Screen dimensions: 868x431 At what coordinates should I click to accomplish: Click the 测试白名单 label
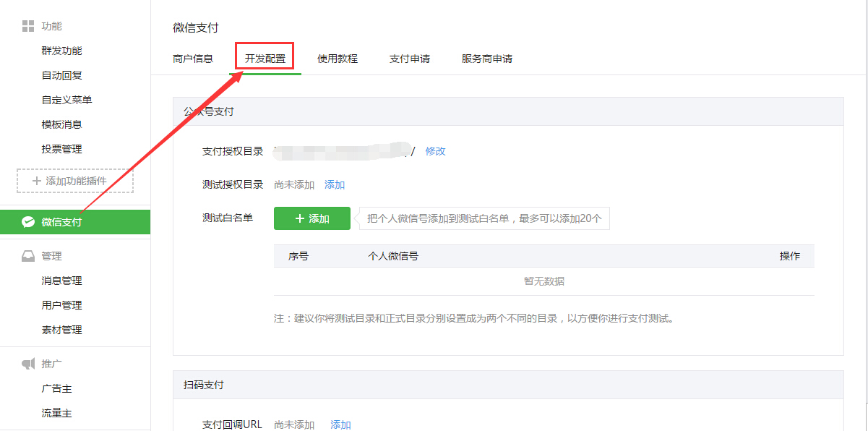[228, 217]
